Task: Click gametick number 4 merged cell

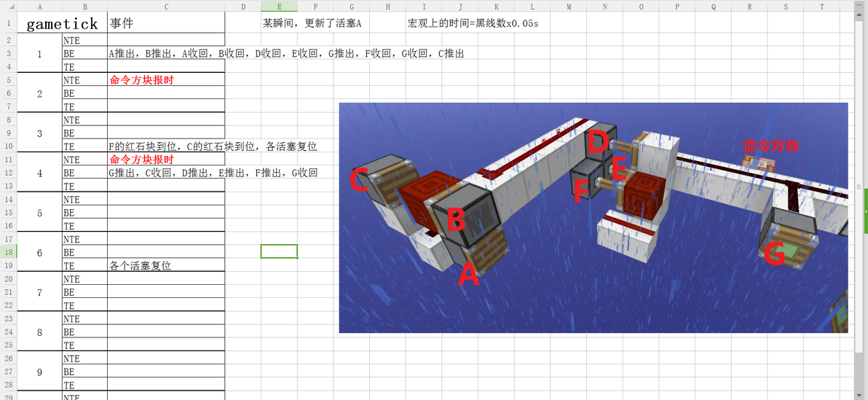Action: coord(40,173)
